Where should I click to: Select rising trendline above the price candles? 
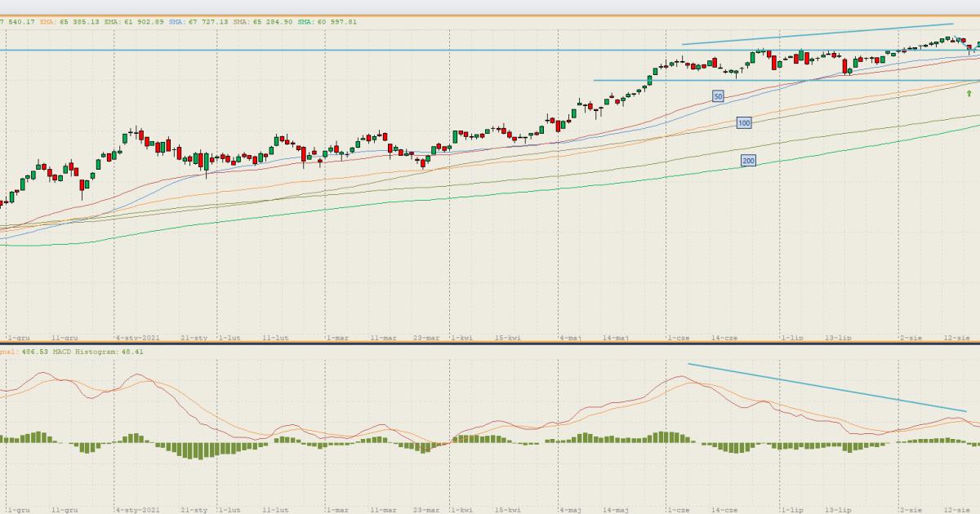point(817,34)
